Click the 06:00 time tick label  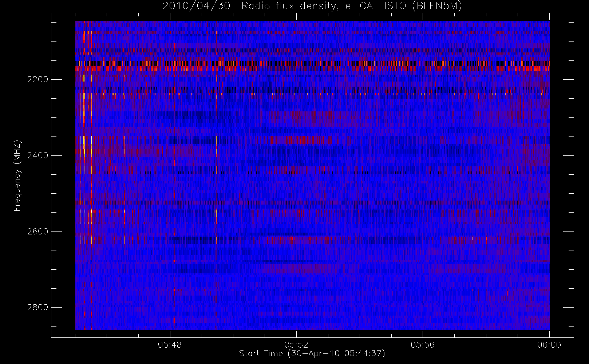[x=549, y=345]
